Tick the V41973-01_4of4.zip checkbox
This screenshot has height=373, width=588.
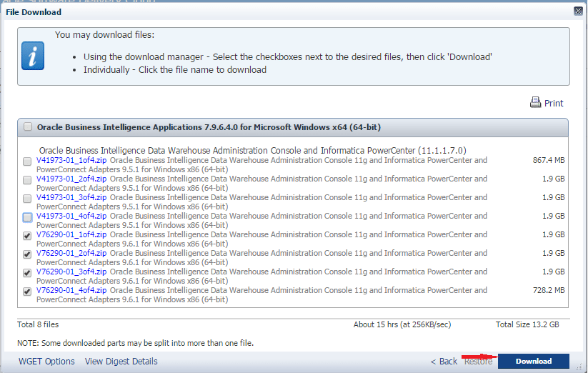pos(27,217)
